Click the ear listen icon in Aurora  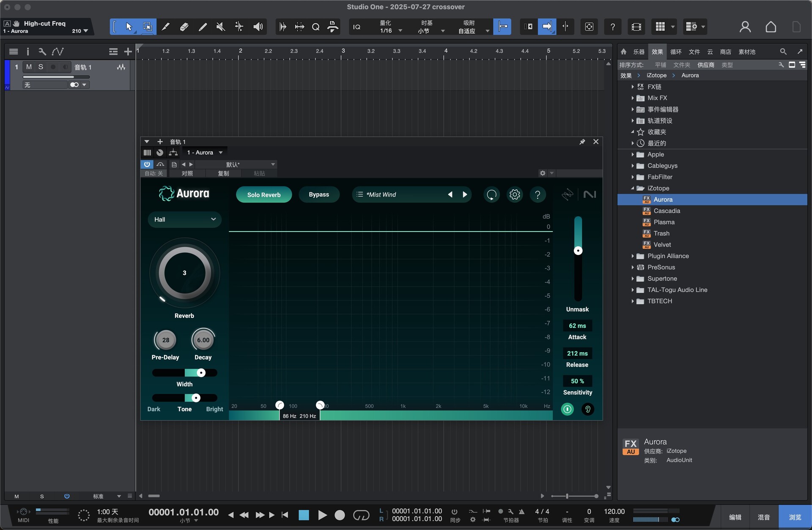tap(588, 409)
